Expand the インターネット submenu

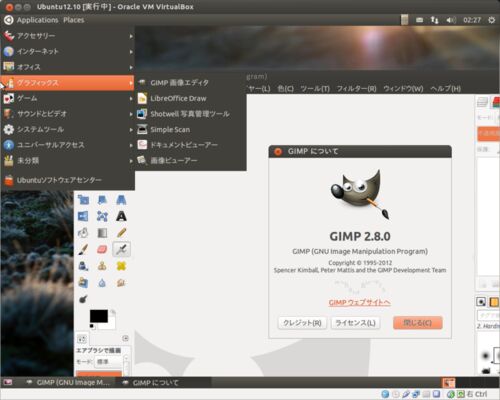pyautogui.click(x=67, y=51)
